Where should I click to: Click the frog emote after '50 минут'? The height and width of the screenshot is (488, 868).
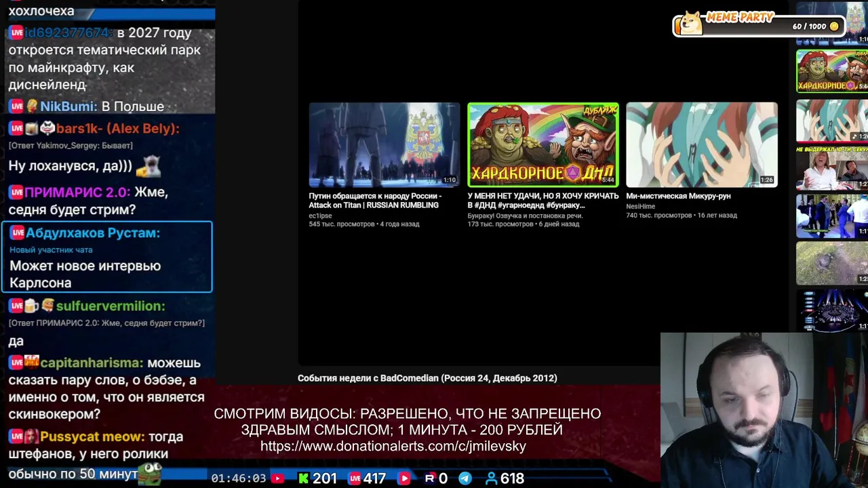pyautogui.click(x=150, y=474)
